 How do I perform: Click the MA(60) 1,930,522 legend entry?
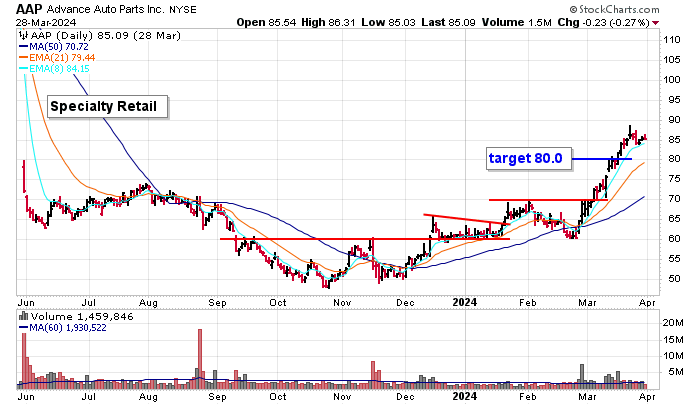click(62, 328)
